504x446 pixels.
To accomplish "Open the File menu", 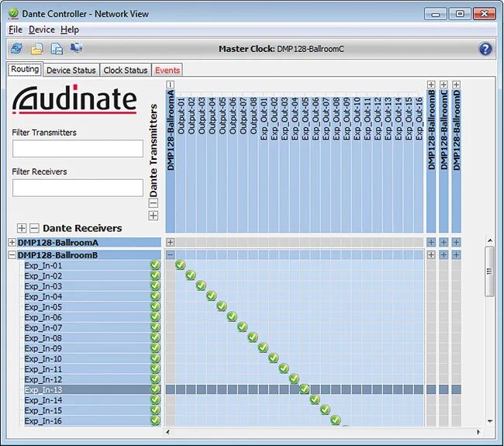I will tap(16, 29).
